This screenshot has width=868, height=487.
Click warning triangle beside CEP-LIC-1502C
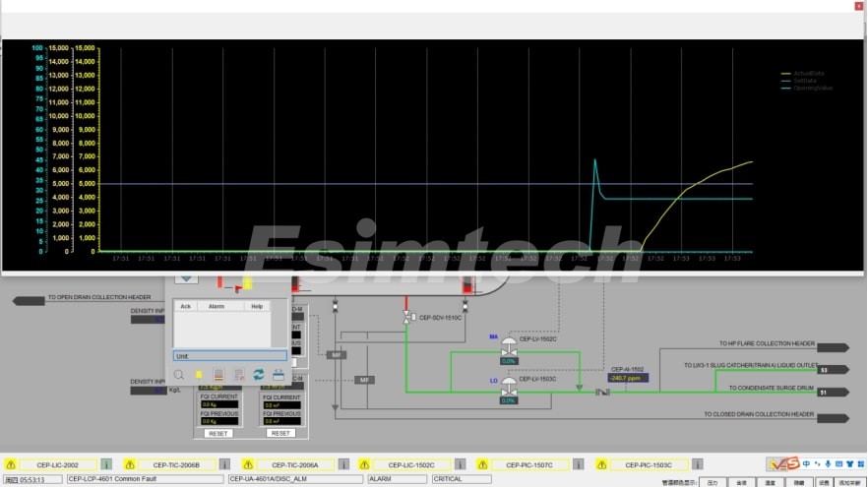(x=364, y=464)
